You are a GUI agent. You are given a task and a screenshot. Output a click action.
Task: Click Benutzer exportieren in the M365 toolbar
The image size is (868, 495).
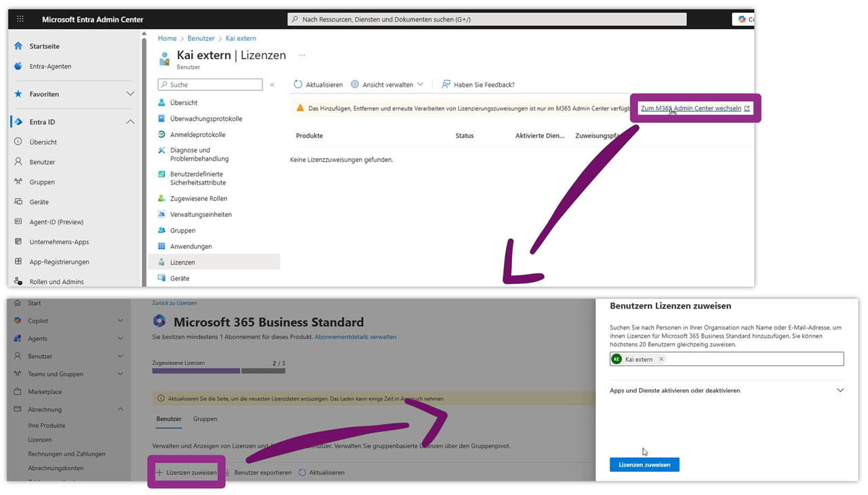pyautogui.click(x=258, y=473)
